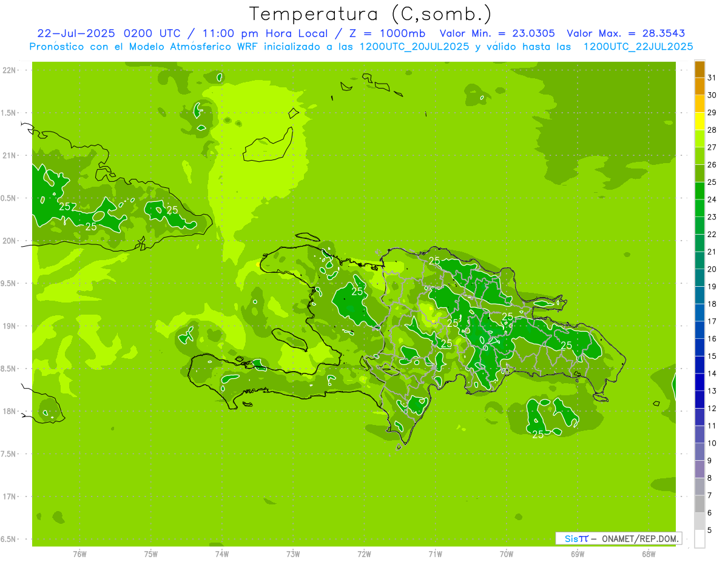
Task: Click the '25' contour label offshore south near 18N
Action: pos(538,434)
